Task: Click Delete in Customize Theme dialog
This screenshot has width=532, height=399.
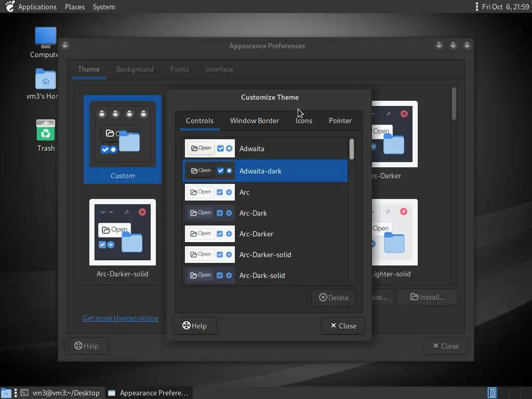Action: (334, 298)
